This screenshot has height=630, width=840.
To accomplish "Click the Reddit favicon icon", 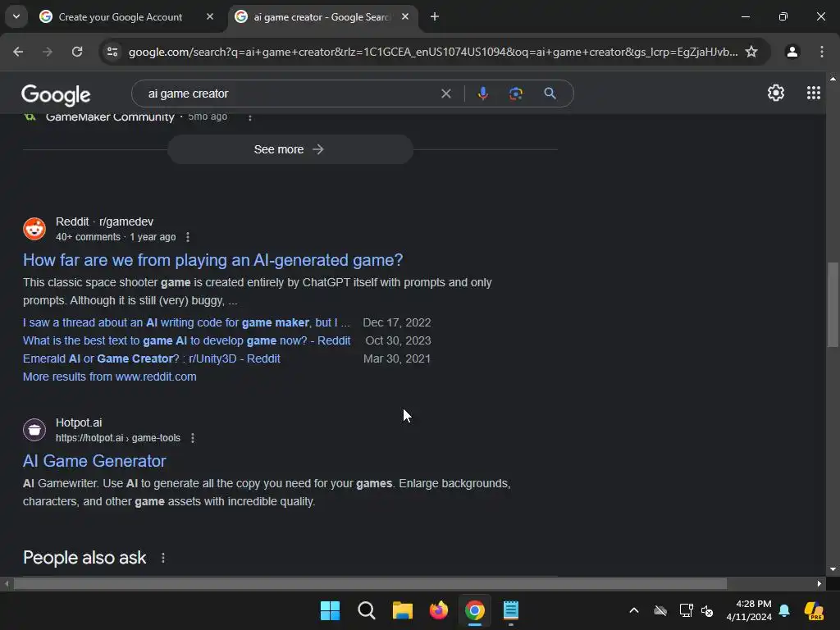I will 34,229.
